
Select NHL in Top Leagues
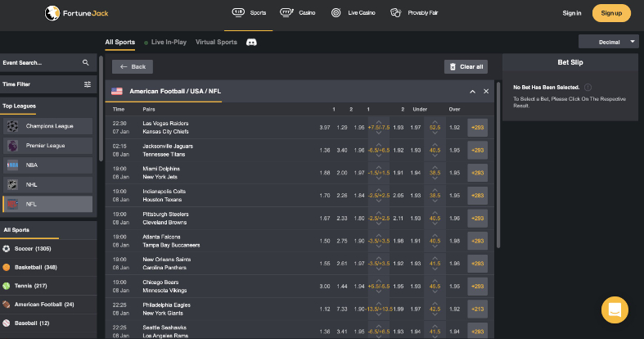click(47, 184)
